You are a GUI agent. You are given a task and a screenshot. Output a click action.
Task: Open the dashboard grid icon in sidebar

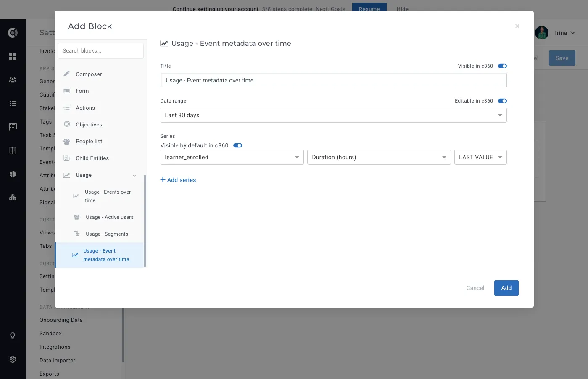[x=13, y=56]
